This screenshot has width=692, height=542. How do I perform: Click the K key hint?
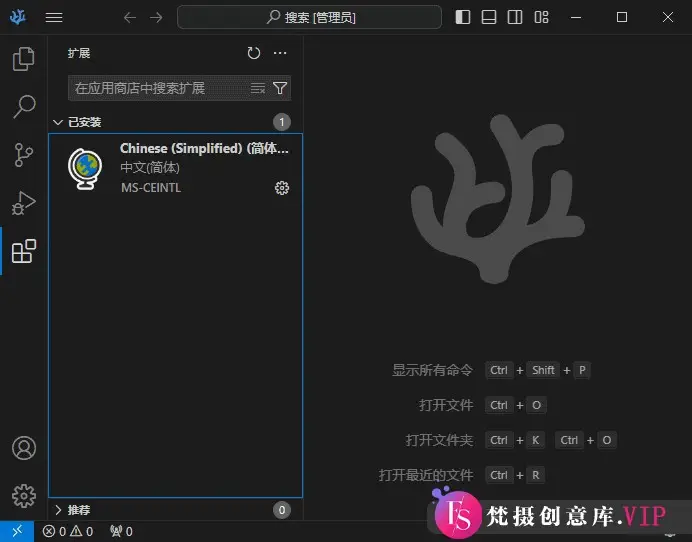tap(535, 440)
